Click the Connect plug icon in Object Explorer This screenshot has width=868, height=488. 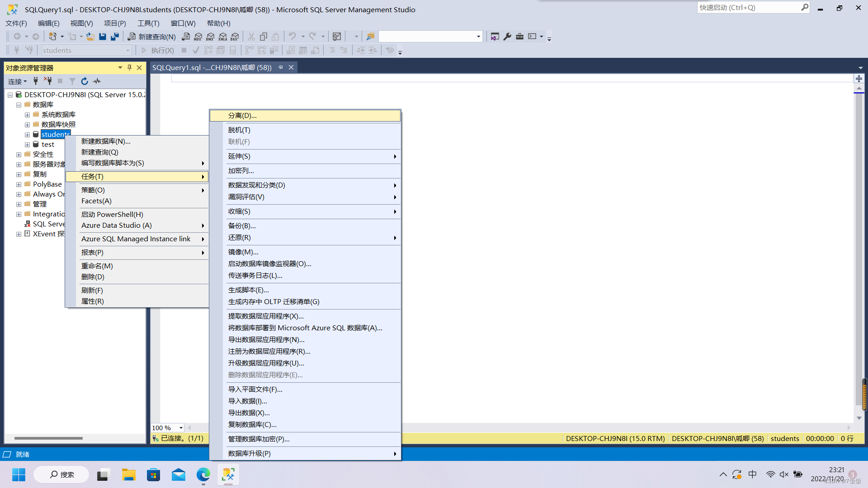click(36, 81)
